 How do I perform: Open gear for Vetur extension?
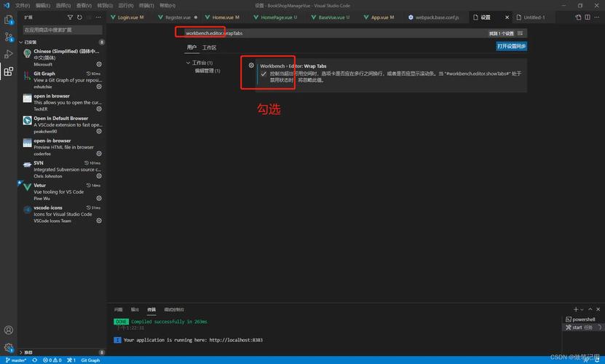(x=99, y=198)
